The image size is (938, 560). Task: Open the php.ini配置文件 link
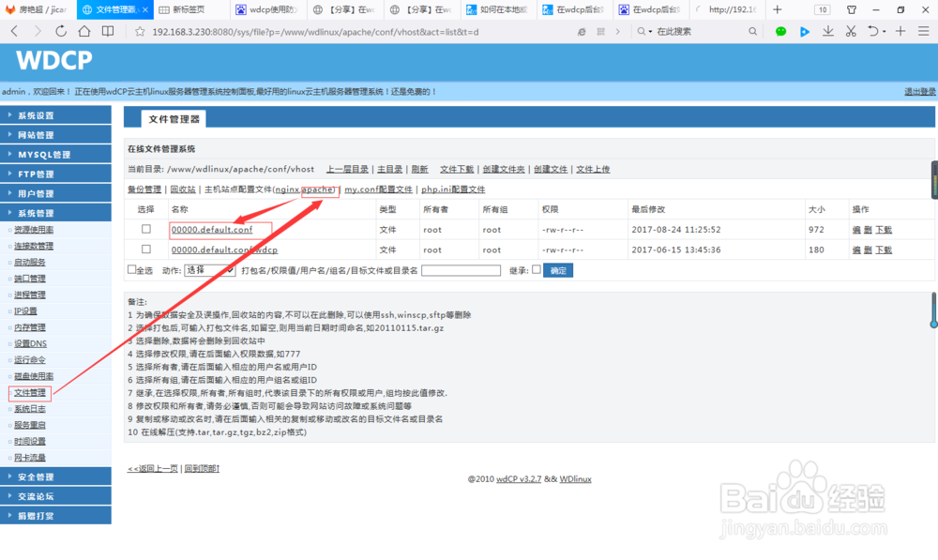pyautogui.click(x=453, y=189)
